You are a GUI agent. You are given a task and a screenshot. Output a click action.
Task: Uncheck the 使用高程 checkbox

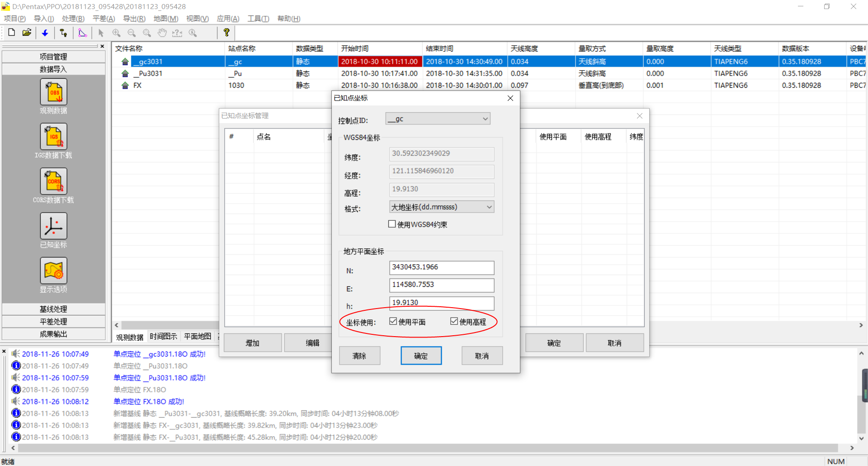click(454, 322)
